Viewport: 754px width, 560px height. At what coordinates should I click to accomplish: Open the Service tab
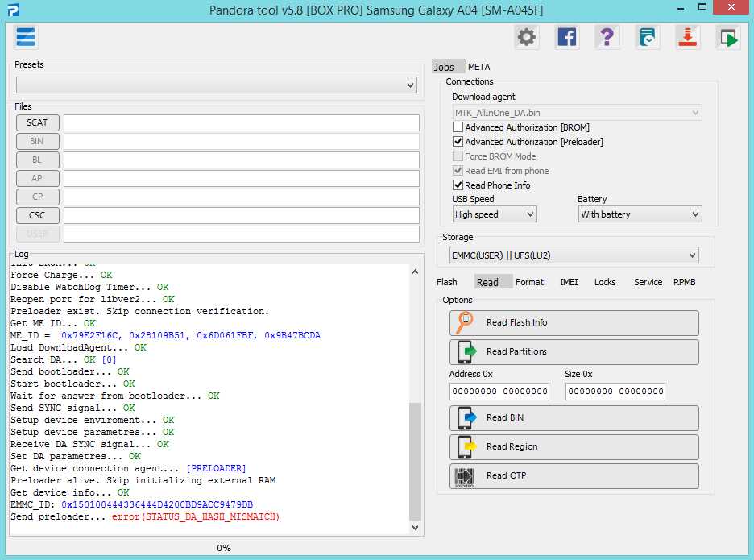(x=648, y=282)
